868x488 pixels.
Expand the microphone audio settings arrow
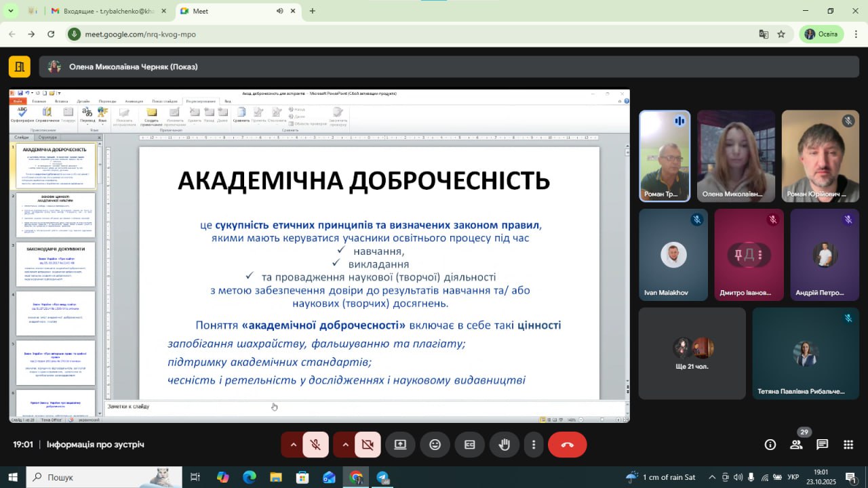coord(293,445)
